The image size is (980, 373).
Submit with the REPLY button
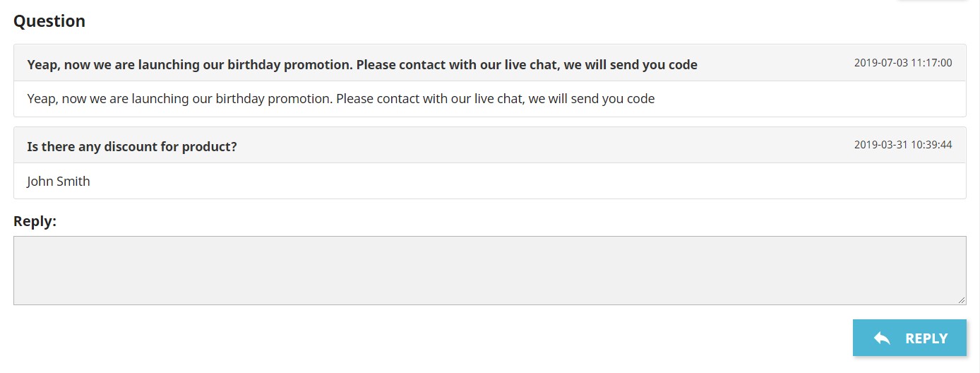tap(909, 338)
